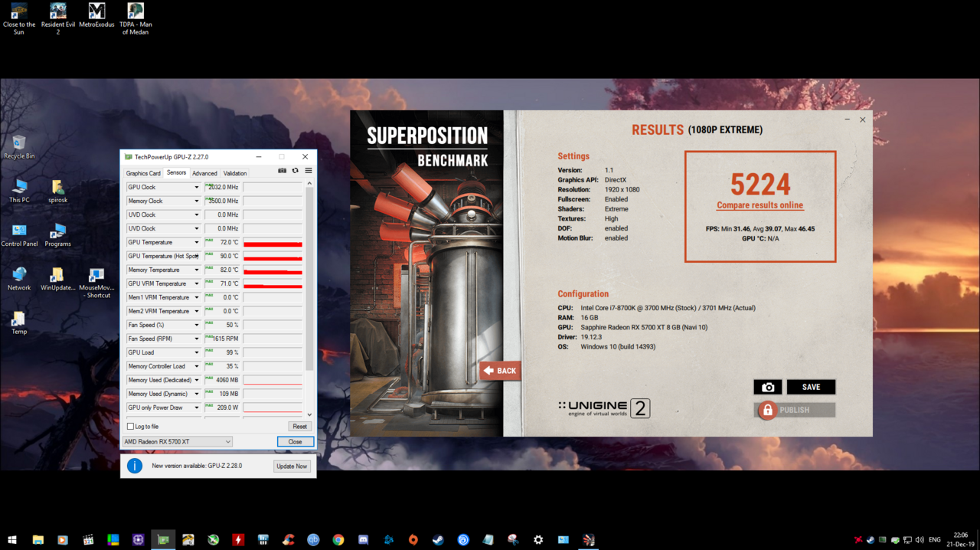Open File Explorer from taskbar

point(38,539)
